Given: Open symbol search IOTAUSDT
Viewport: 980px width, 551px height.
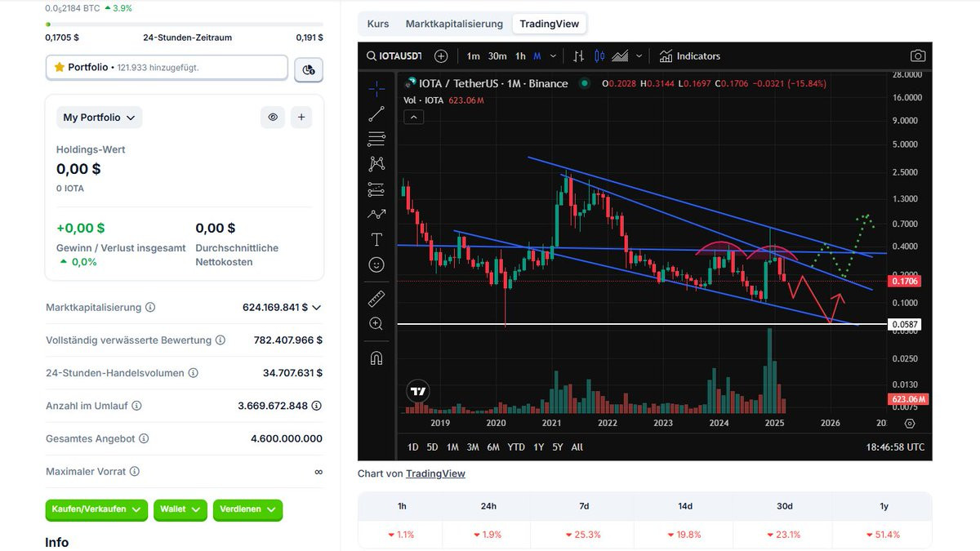Looking at the screenshot, I should point(394,56).
